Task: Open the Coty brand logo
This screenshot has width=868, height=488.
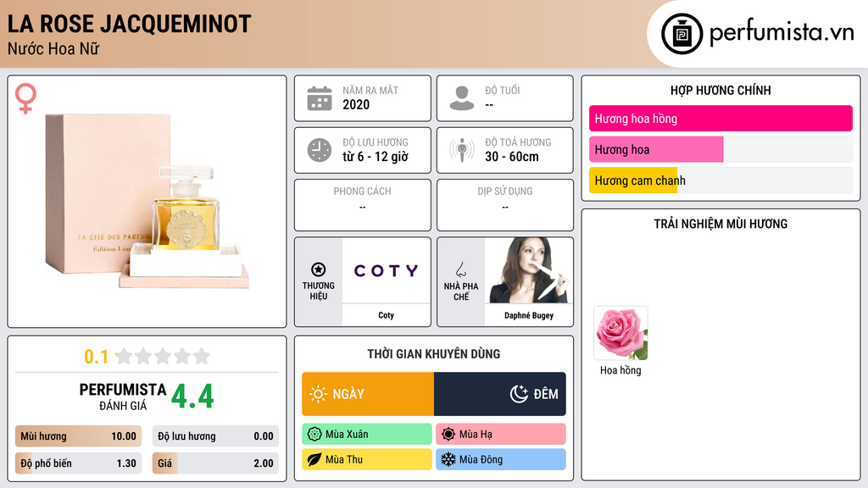Action: tap(387, 270)
